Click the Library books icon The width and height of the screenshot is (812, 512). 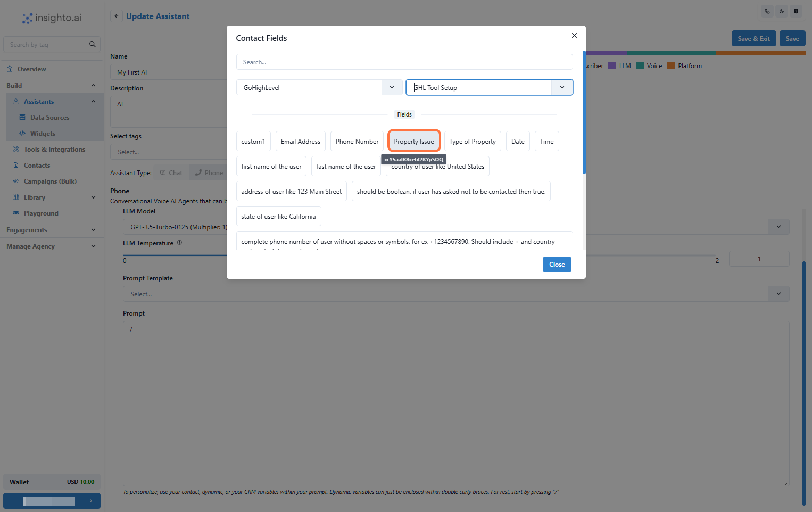[16, 197]
